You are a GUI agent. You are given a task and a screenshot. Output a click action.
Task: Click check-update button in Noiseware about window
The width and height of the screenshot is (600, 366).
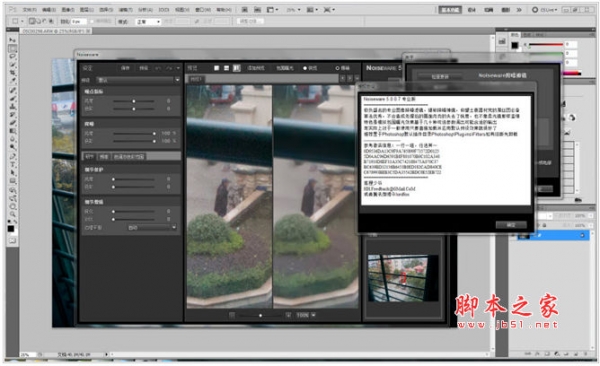[440, 77]
